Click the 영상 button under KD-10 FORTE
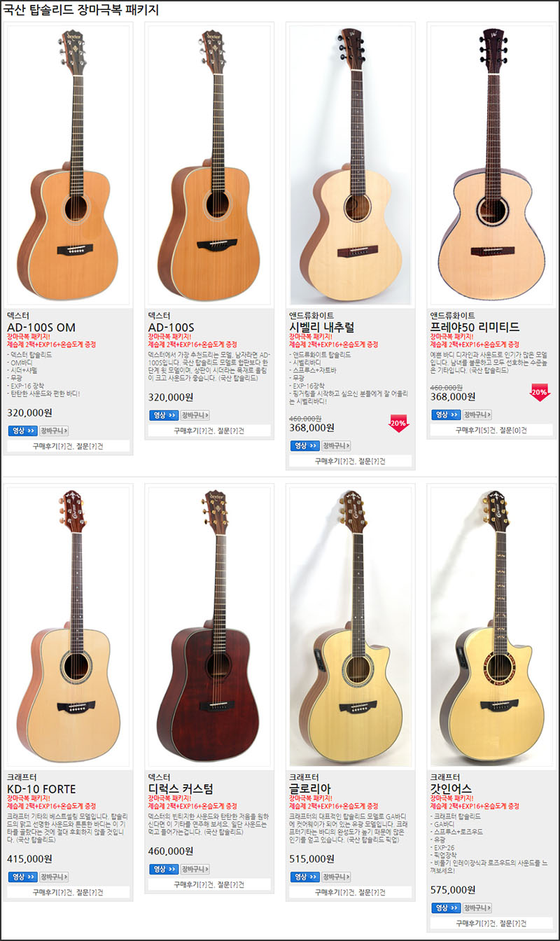The image size is (560, 941). point(22,877)
